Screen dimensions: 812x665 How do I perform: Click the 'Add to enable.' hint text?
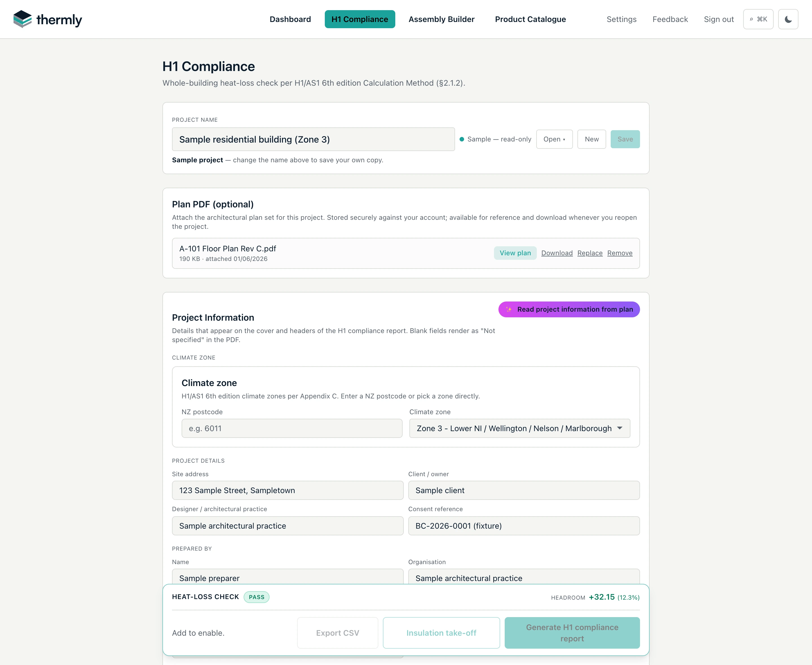198,633
